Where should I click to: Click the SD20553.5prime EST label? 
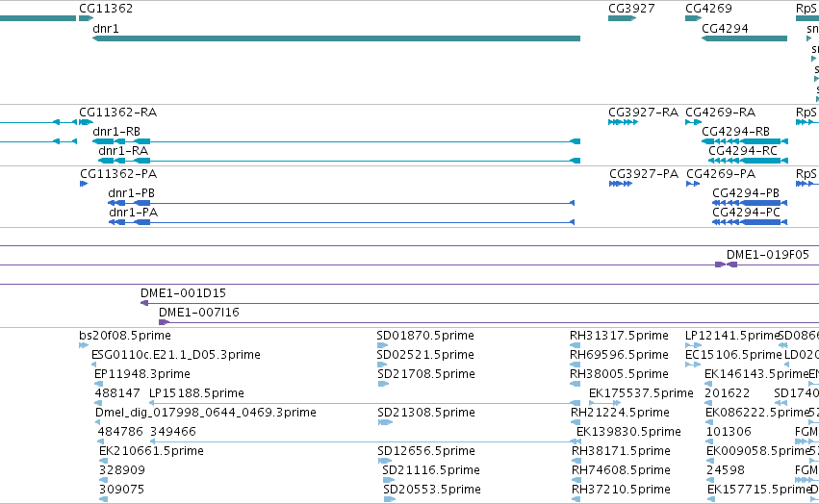tap(432, 490)
